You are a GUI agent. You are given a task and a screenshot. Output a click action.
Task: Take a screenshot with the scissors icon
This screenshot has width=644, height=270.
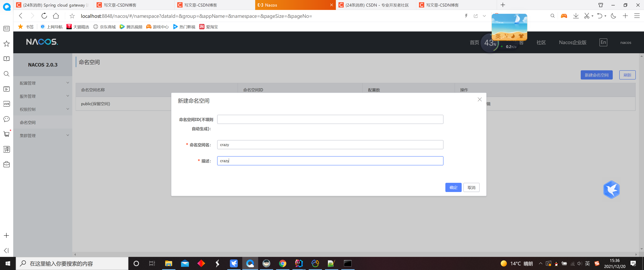587,16
